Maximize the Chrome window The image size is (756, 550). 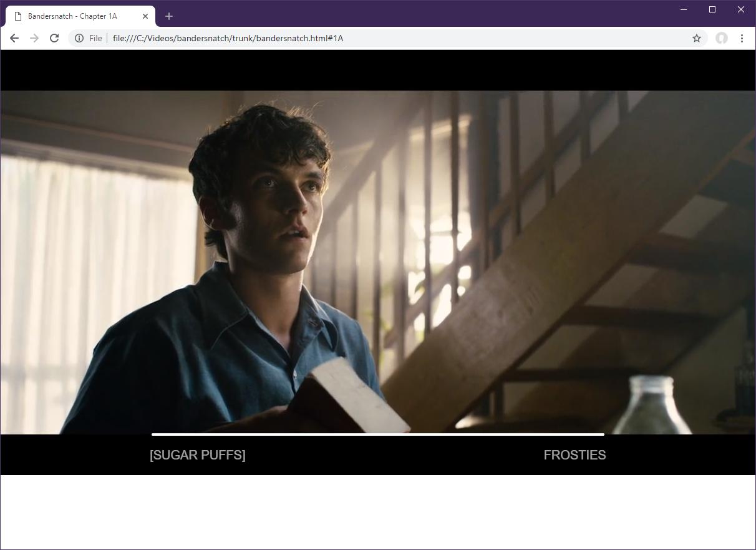pyautogui.click(x=712, y=9)
